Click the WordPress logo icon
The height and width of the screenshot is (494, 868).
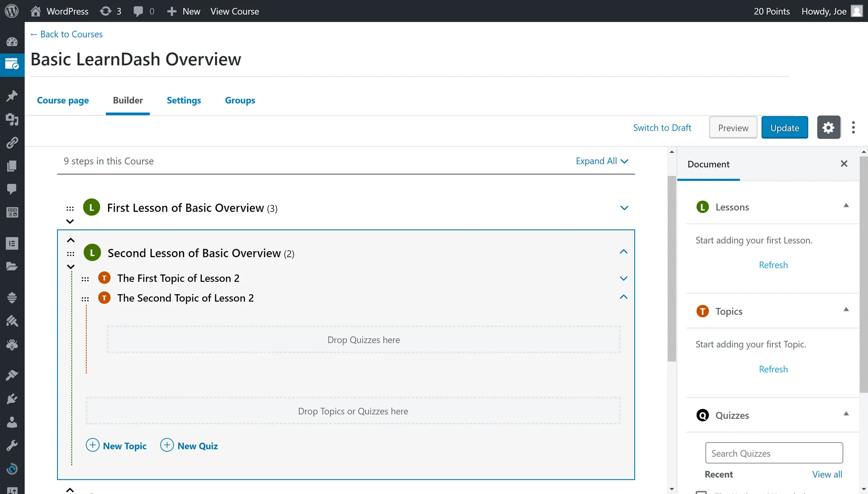click(11, 11)
